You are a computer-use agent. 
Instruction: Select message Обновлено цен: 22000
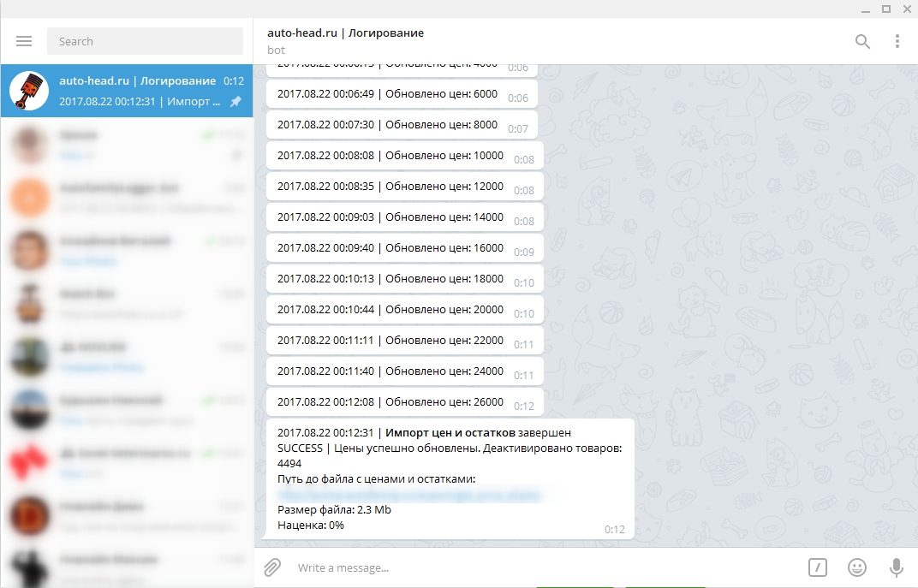404,341
